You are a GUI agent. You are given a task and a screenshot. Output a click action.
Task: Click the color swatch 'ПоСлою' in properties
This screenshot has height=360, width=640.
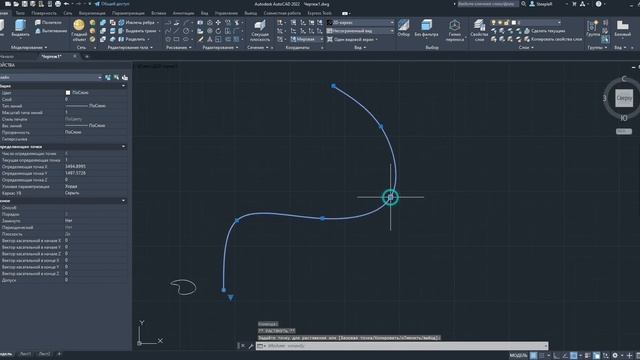68,93
